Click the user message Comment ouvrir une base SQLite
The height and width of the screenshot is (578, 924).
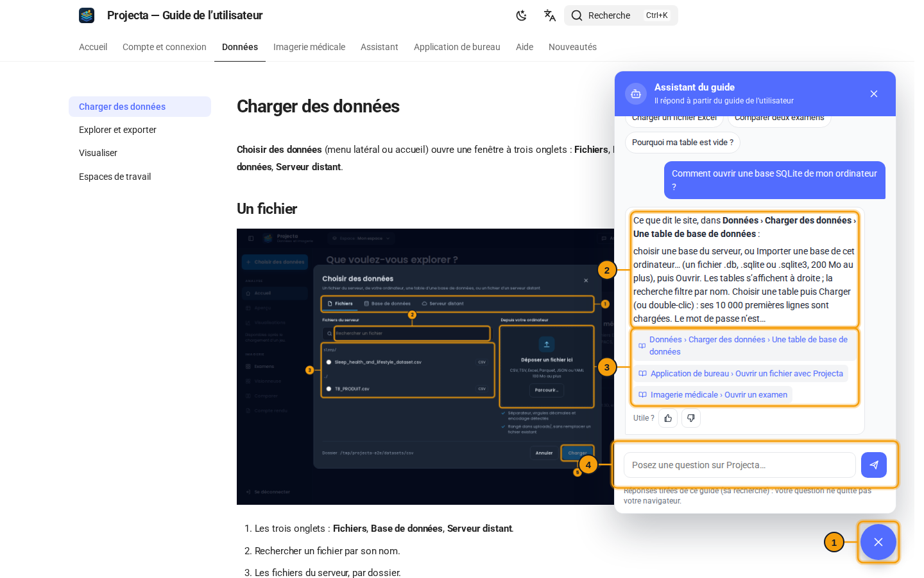click(x=774, y=180)
